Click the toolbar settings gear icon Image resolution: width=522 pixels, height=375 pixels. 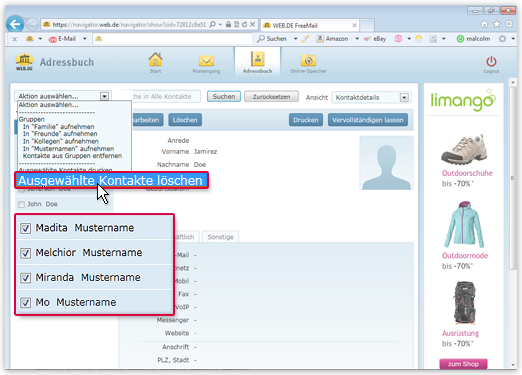click(x=502, y=39)
